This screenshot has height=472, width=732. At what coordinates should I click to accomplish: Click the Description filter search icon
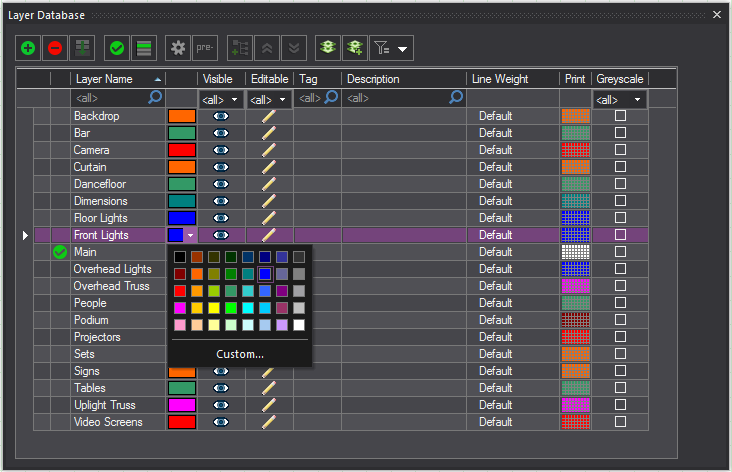coord(456,98)
